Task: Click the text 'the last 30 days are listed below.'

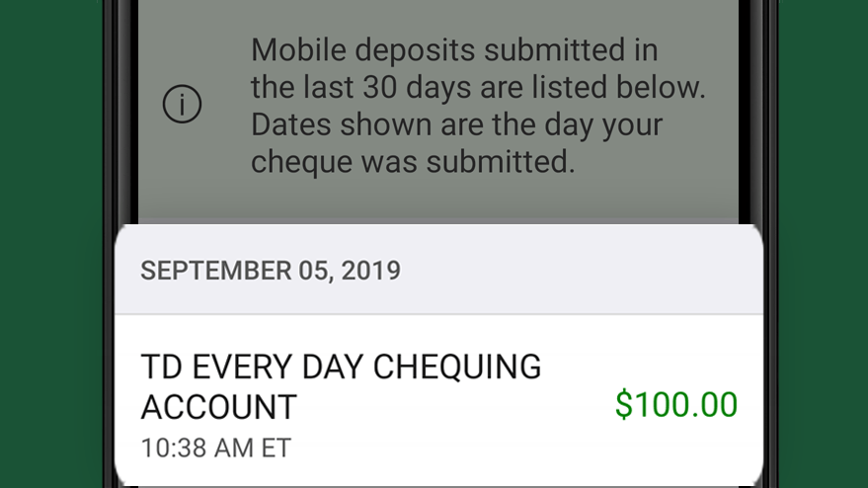Action: (x=478, y=87)
